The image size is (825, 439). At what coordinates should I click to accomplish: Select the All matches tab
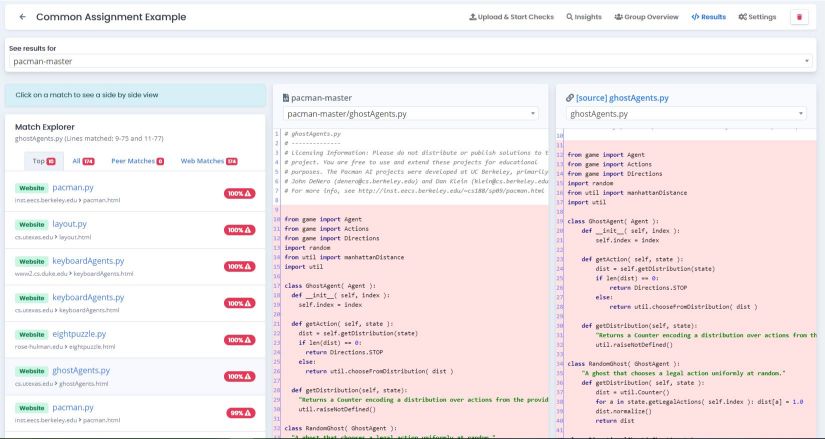click(83, 161)
